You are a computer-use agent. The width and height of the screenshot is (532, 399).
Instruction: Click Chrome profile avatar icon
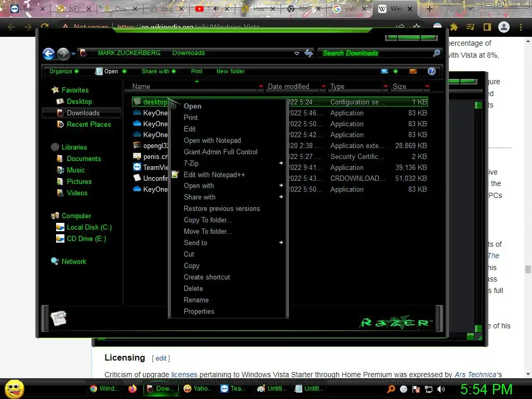click(504, 27)
